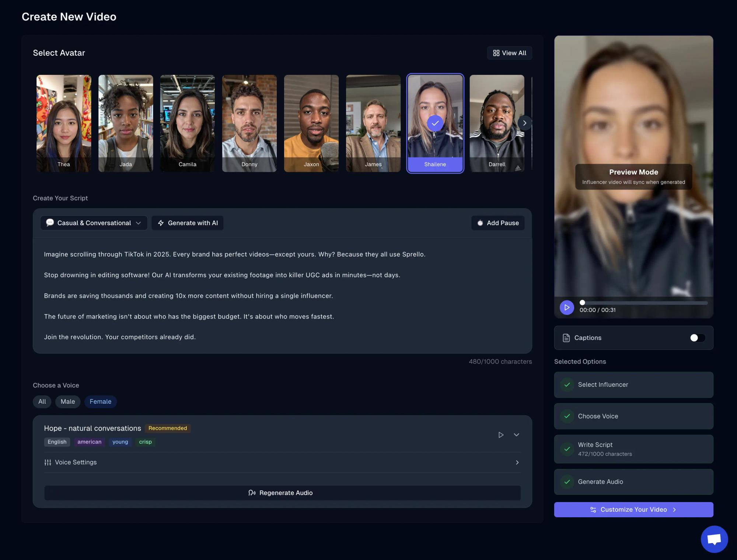Open the Casual & Conversational tone dropdown
The height and width of the screenshot is (560, 737).
[x=94, y=223]
